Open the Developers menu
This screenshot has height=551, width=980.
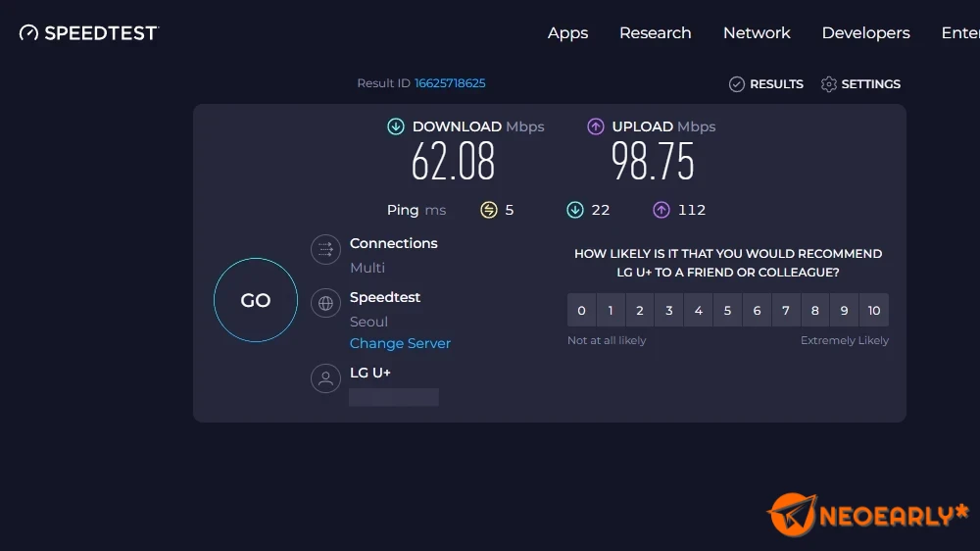coord(865,33)
